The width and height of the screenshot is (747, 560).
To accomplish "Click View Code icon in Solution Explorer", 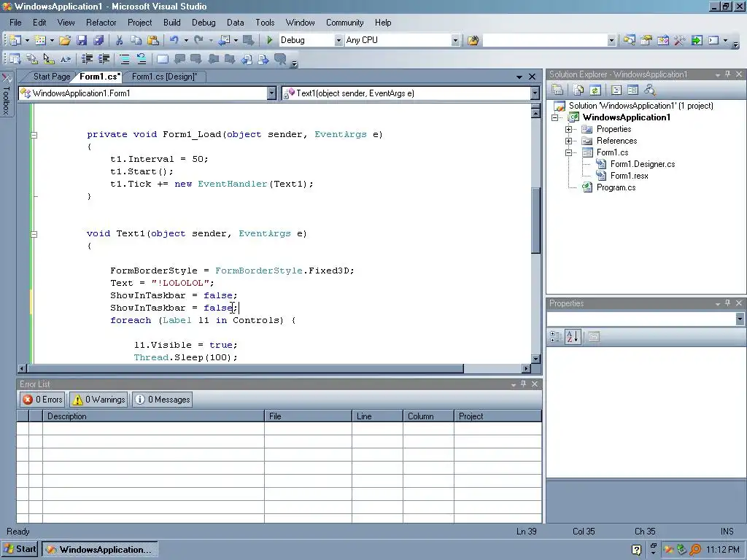I will pos(616,90).
